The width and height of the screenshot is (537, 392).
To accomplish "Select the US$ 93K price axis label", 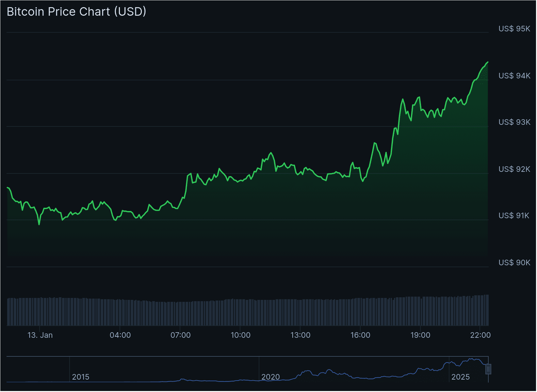I will [x=514, y=122].
